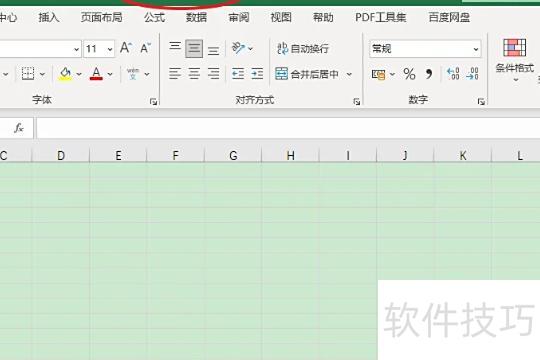The height and width of the screenshot is (360, 540).
Task: Launch the 对齐方式 dialog box launcher
Action: point(357,101)
